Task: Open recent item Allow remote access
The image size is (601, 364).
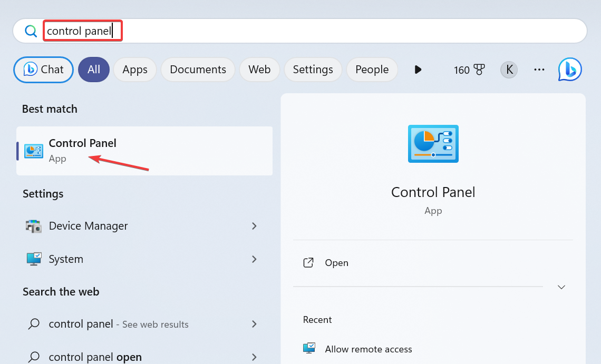Action: (x=433, y=349)
